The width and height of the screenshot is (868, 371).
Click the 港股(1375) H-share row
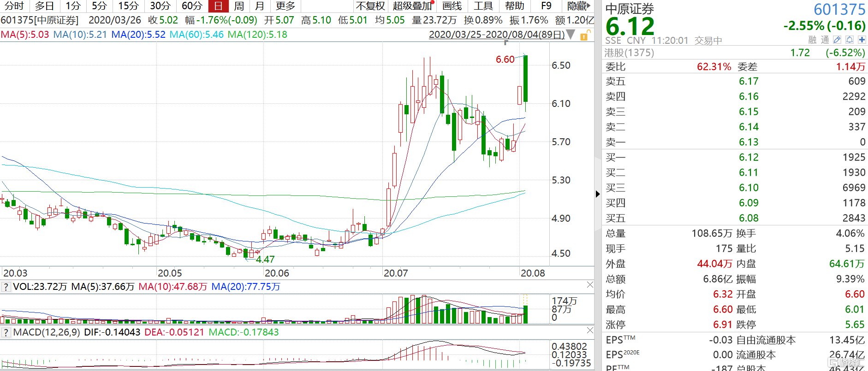click(x=735, y=53)
